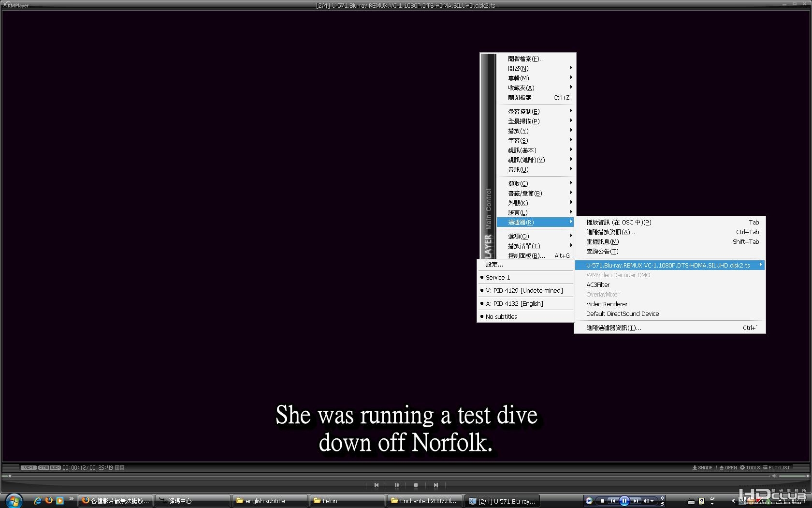Image resolution: width=812 pixels, height=508 pixels.
Task: Launch Internet Explorer from quick launch
Action: (37, 501)
